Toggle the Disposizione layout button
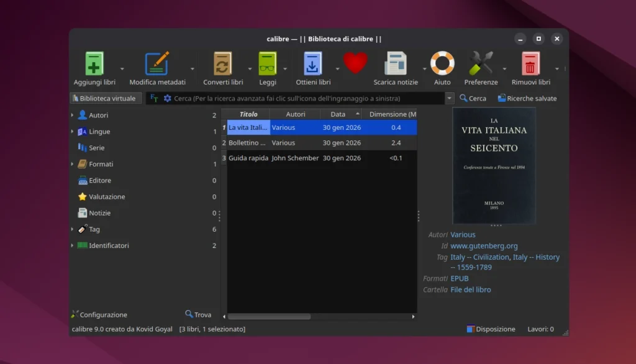The image size is (636, 364). pyautogui.click(x=491, y=329)
